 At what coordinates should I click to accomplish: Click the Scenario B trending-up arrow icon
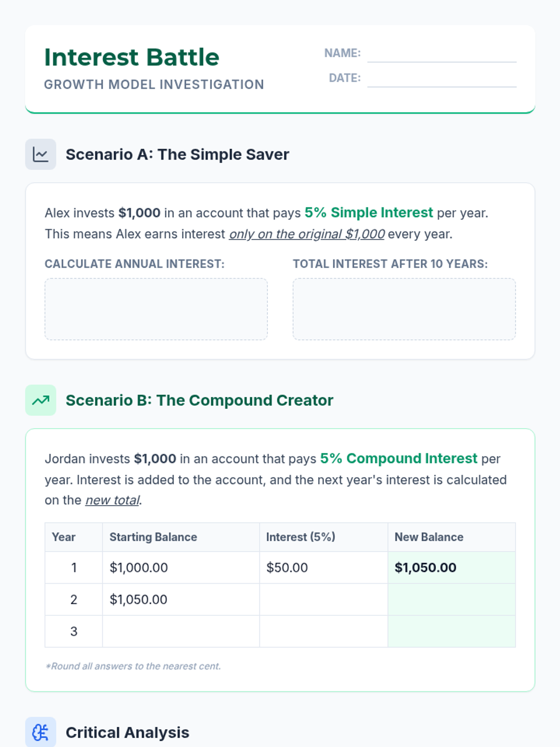41,400
